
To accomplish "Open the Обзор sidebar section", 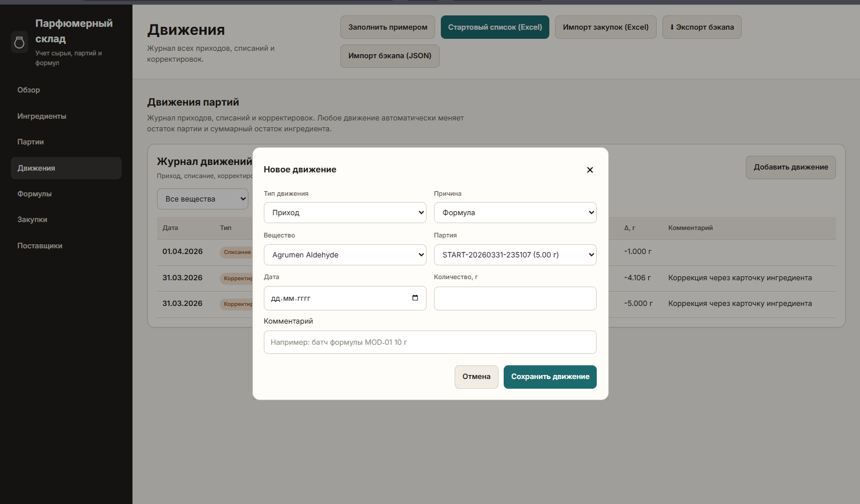I will [29, 90].
